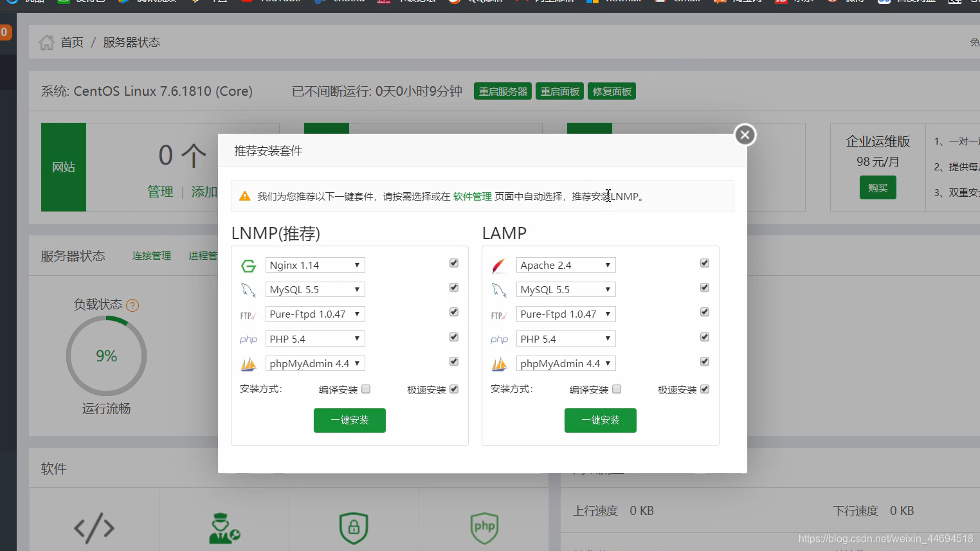Click the phpMyAdmin sailboat icon in LNMP
This screenshot has width=980, height=551.
tap(248, 365)
